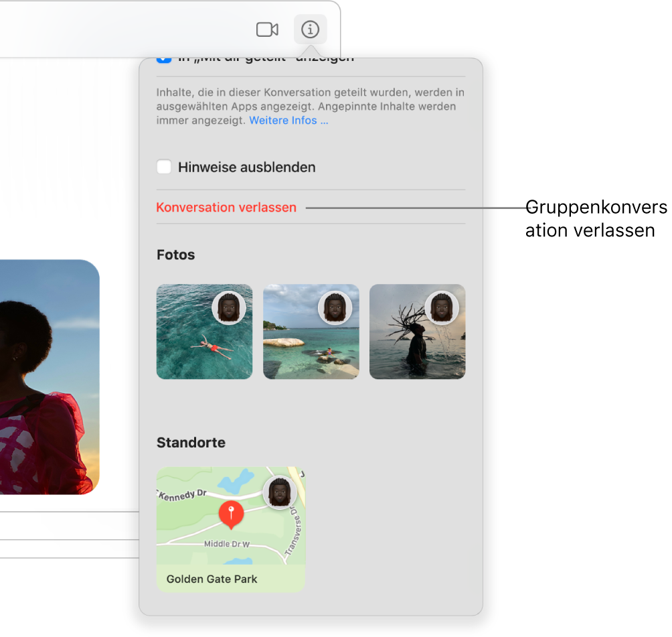
Task: Switch to the Fotos section heading
Action: pyautogui.click(x=175, y=255)
